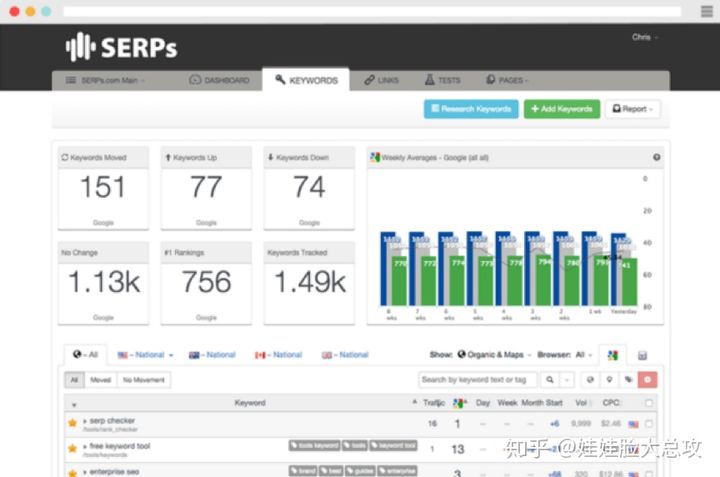Expand the free keyword tool row
This screenshot has height=477, width=720.
pos(85,446)
